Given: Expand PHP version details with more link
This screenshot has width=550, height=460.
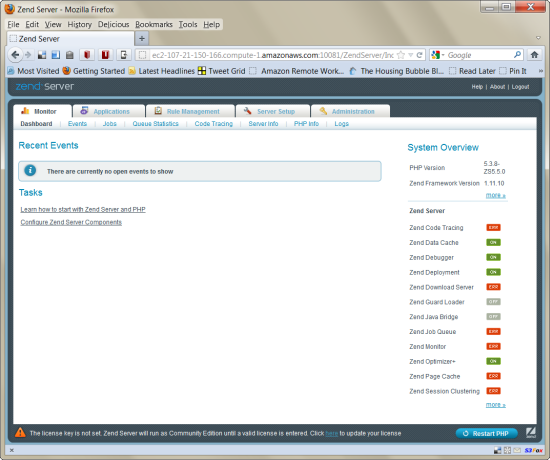Looking at the screenshot, I should [x=495, y=195].
